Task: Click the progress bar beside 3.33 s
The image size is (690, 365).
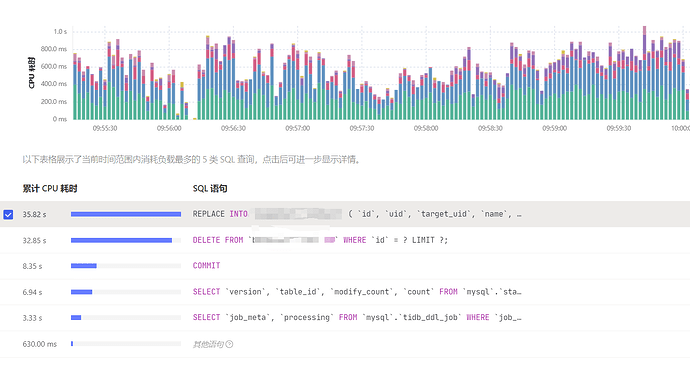Action: pyautogui.click(x=126, y=318)
